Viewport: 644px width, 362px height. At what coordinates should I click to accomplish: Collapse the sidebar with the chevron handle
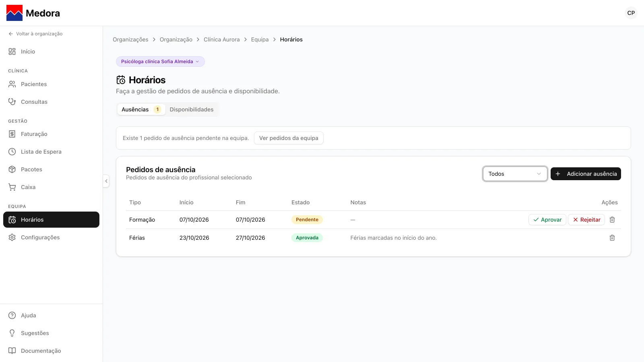coord(106,181)
